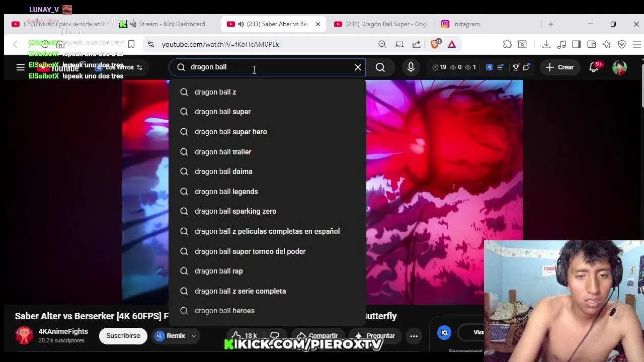
Task: Open more actions three-dot menu
Action: click(414, 336)
